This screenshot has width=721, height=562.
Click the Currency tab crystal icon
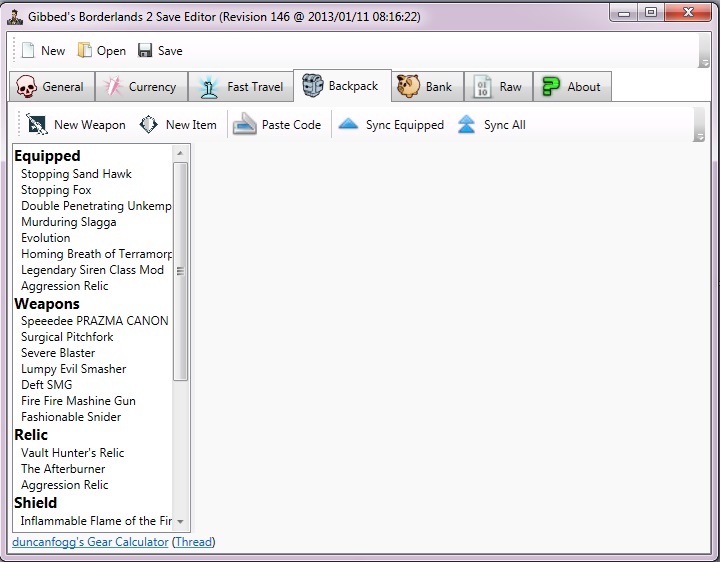click(x=113, y=86)
